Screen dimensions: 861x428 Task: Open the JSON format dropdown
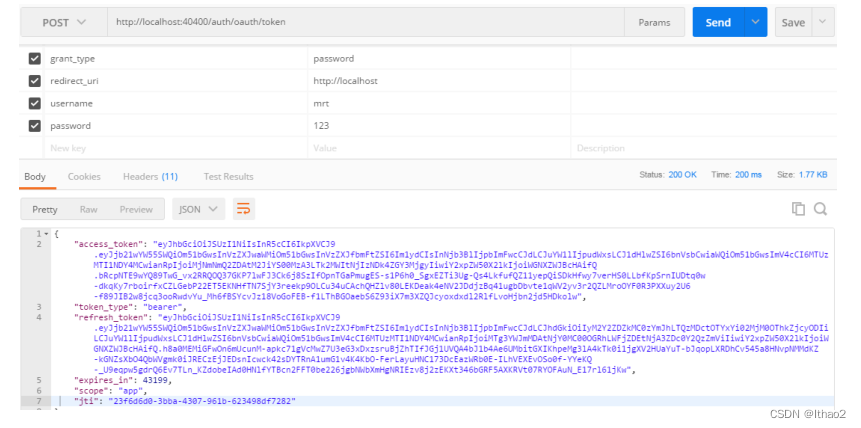pos(198,209)
